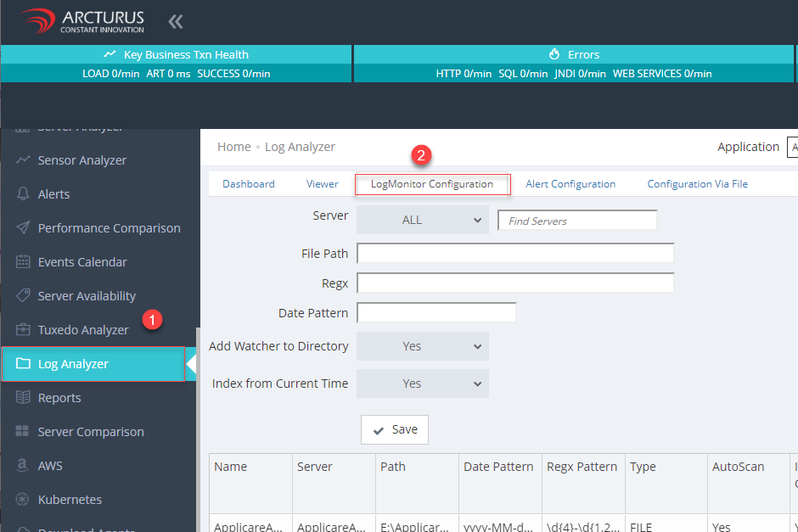798x532 pixels.
Task: Click the Performance Comparison paper plane icon
Action: (23, 228)
